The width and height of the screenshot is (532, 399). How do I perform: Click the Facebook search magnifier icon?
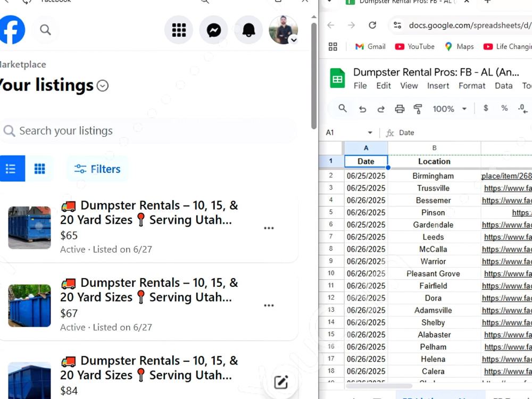click(45, 30)
